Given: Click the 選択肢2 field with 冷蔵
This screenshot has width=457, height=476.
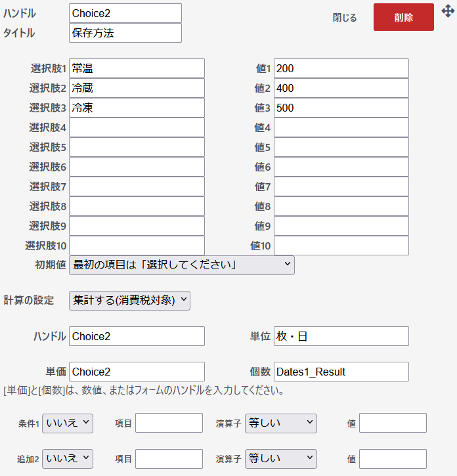Looking at the screenshot, I should click(137, 88).
